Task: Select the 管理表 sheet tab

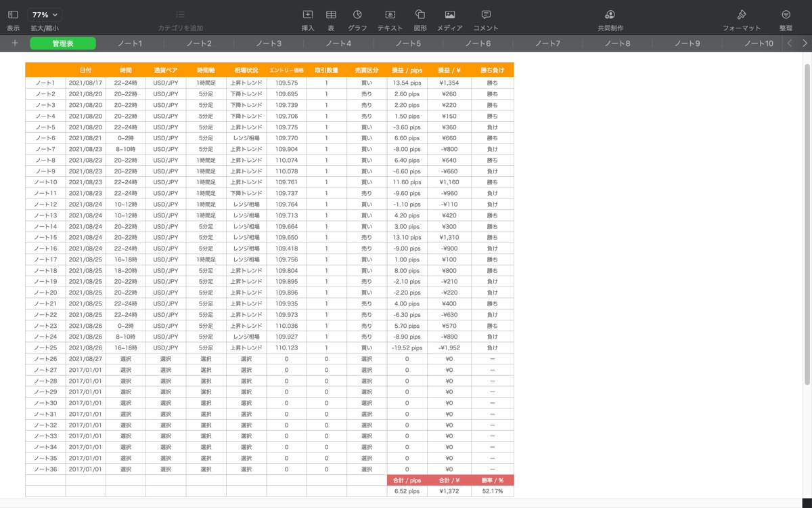Action: pyautogui.click(x=63, y=43)
